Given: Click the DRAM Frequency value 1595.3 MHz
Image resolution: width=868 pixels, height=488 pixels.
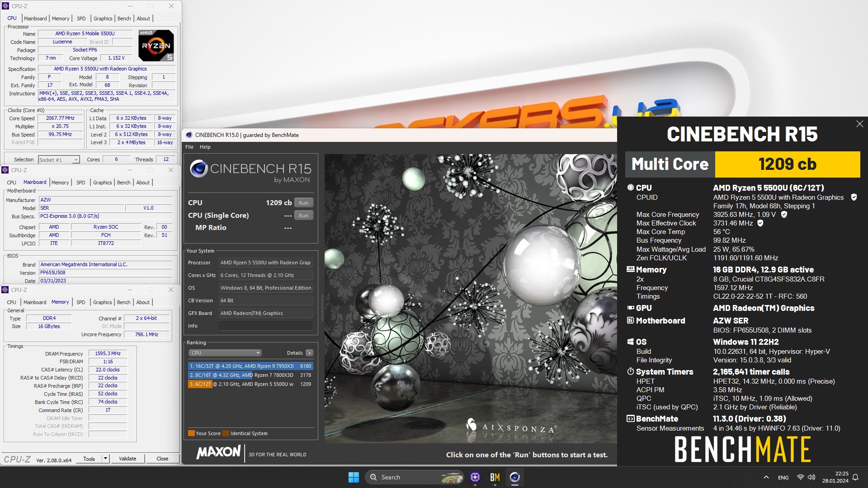Looking at the screenshot, I should (x=108, y=353).
